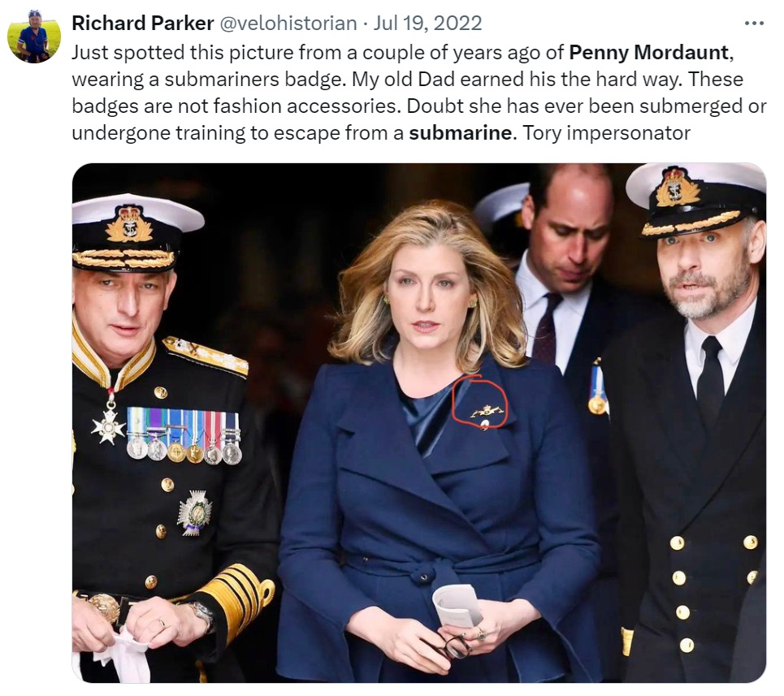The image size is (784, 696).
Task: Click the admiral's cap badge on left
Action: tap(129, 224)
